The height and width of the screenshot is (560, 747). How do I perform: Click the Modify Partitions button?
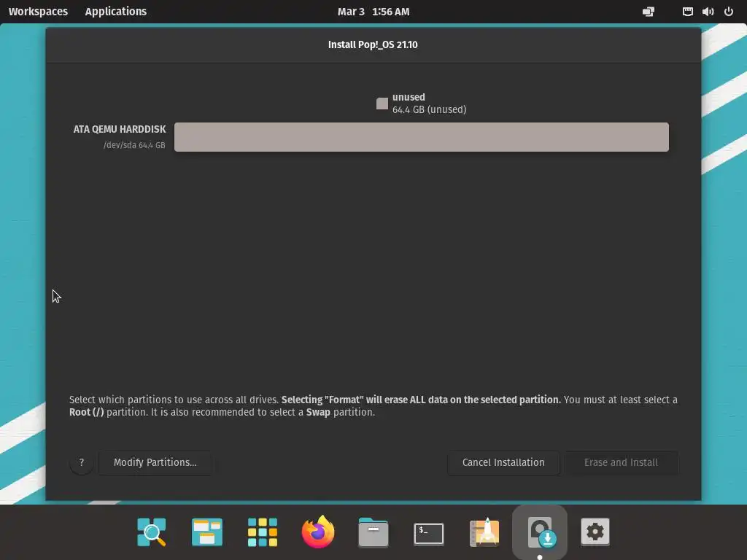155,462
